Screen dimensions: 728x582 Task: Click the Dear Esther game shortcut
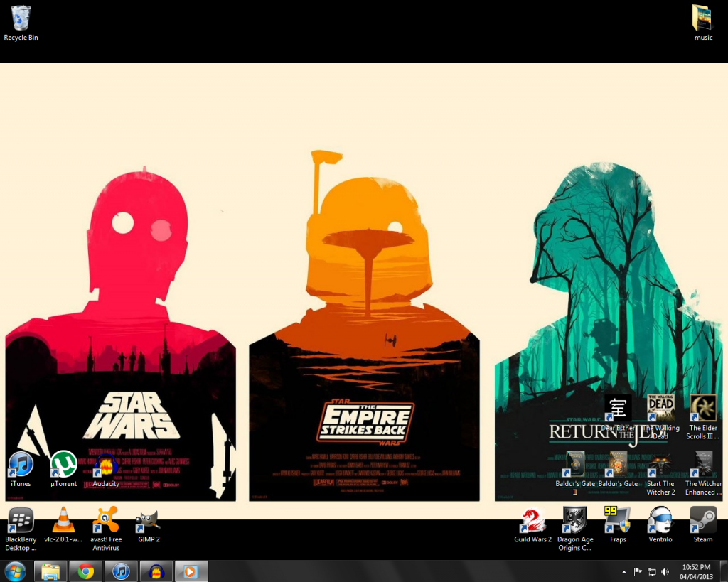617,409
